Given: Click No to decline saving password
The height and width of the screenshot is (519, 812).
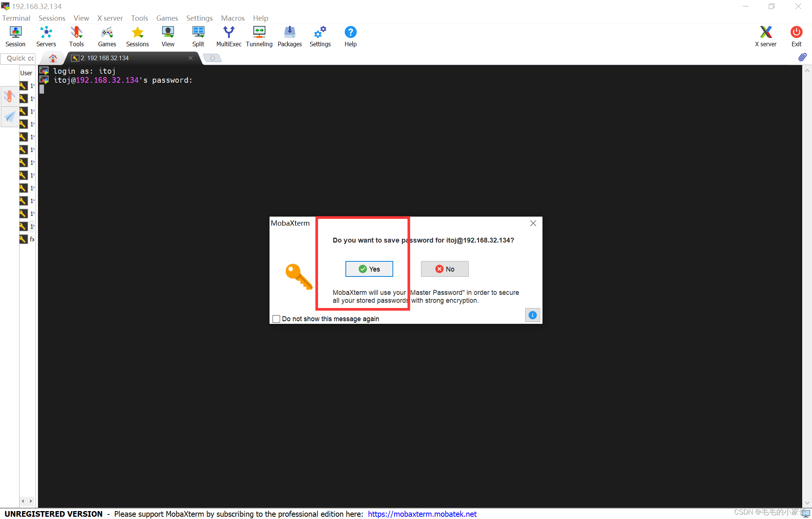Looking at the screenshot, I should [x=445, y=269].
